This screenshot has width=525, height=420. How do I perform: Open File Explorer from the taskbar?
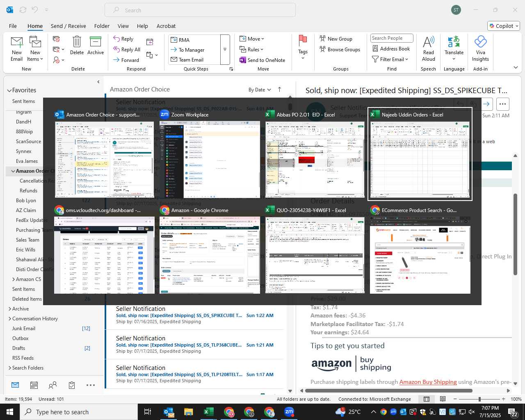click(188, 412)
